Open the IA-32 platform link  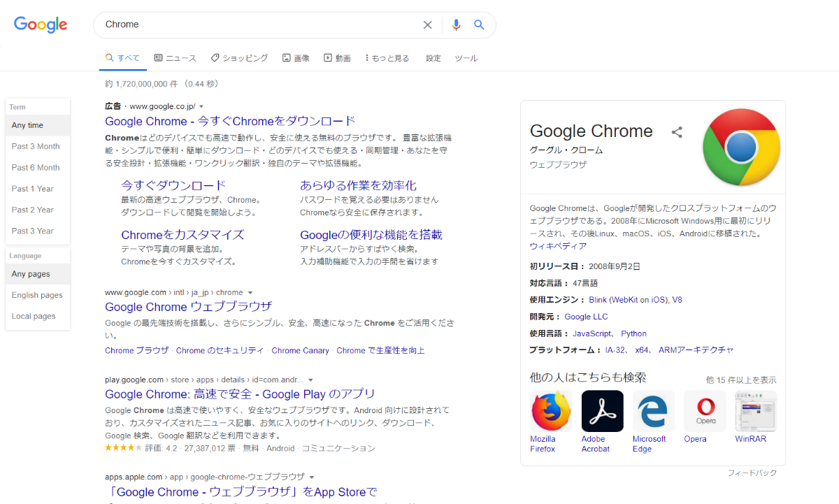pos(615,350)
